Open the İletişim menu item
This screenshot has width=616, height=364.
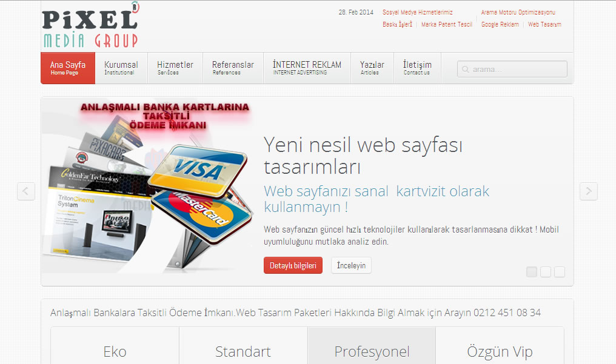(417, 68)
